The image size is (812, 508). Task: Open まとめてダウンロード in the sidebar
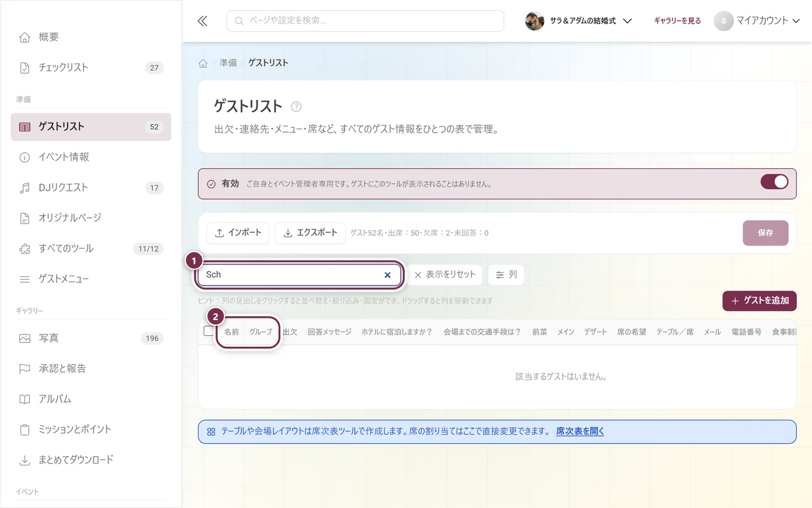coord(91,460)
